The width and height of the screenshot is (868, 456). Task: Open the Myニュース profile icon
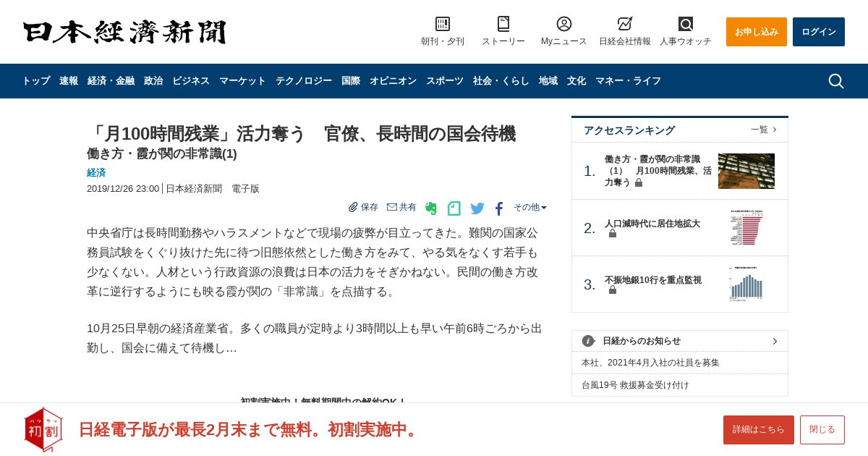click(x=564, y=24)
